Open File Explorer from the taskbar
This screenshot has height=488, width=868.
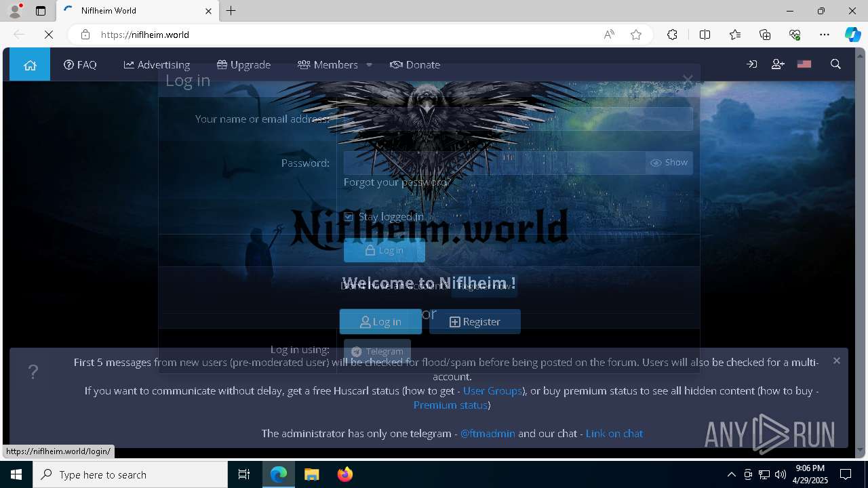(312, 474)
